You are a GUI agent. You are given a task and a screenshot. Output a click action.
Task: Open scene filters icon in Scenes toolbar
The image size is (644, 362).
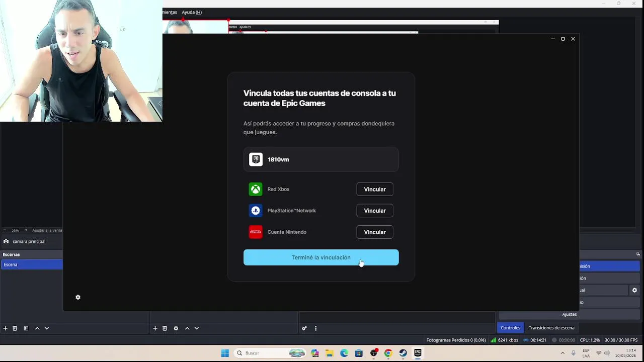point(26,328)
